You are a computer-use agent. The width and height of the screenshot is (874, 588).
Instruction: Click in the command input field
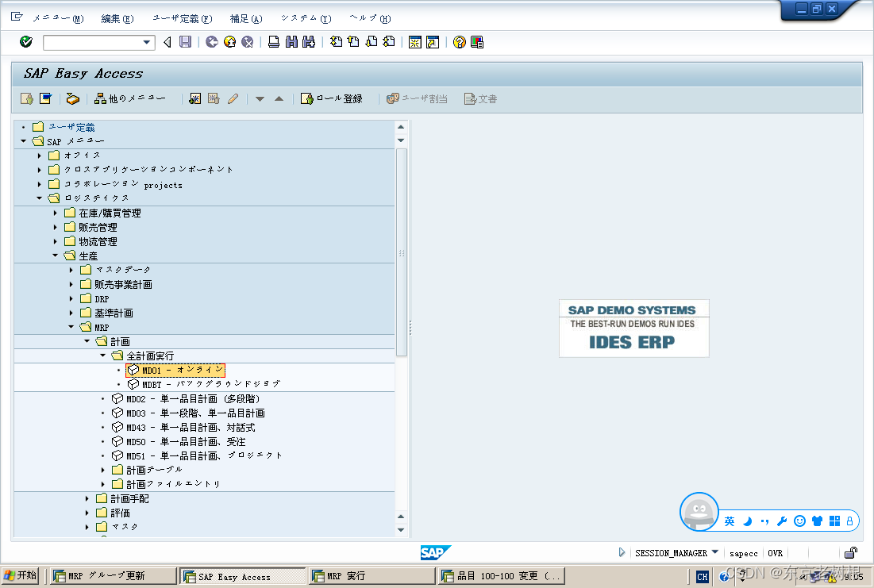93,42
